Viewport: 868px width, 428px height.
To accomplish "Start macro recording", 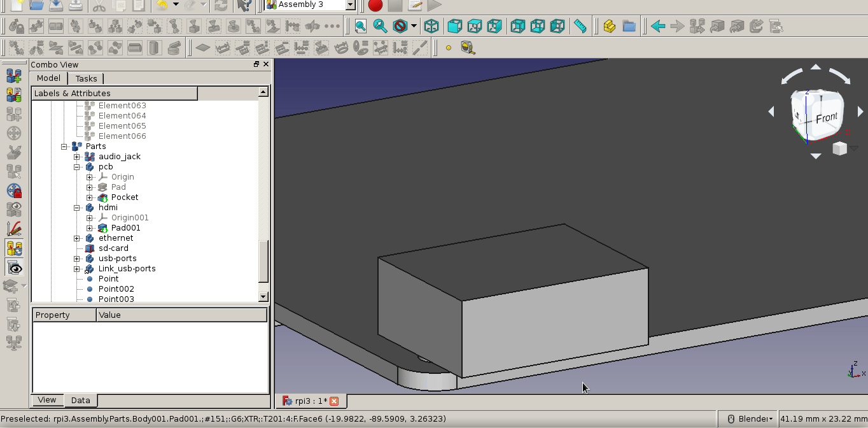I will click(375, 6).
